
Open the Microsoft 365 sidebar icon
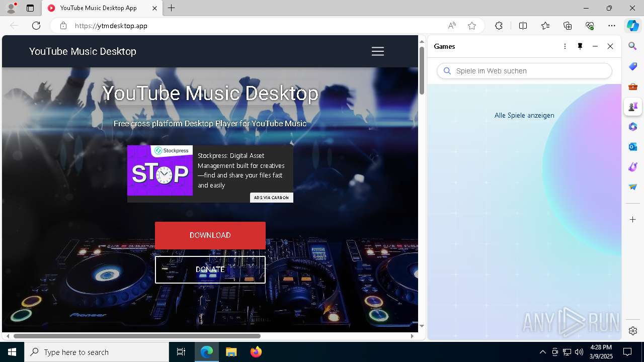(633, 127)
